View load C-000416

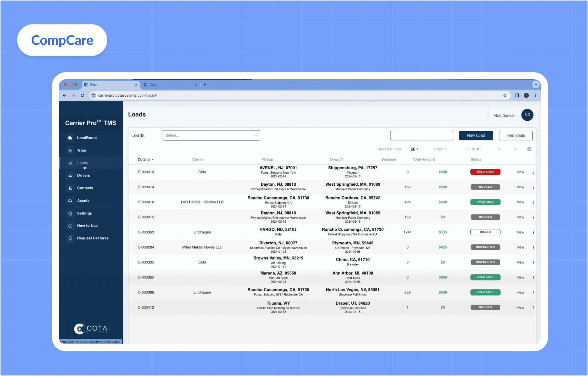pyautogui.click(x=520, y=202)
